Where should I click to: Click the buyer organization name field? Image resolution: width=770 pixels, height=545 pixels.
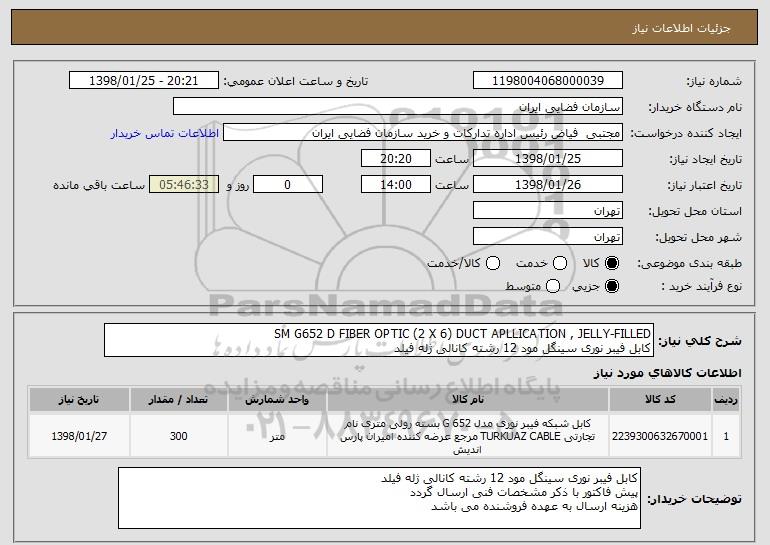pyautogui.click(x=398, y=107)
